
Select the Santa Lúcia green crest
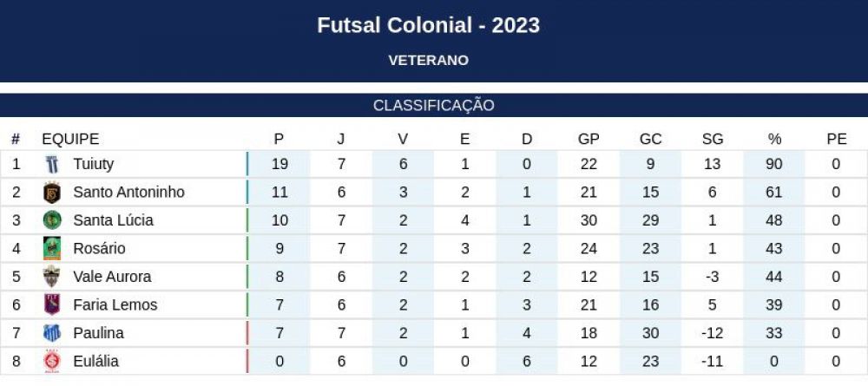52,220
